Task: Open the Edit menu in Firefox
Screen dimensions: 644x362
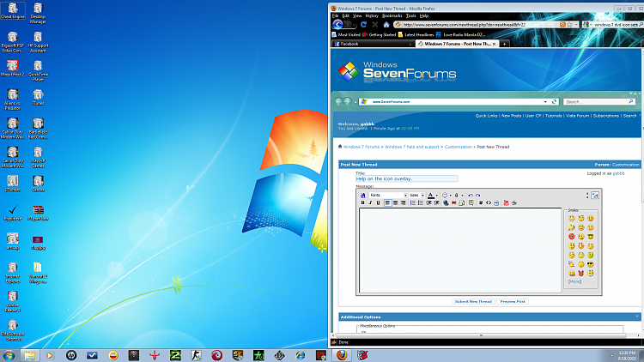Action: [x=345, y=15]
